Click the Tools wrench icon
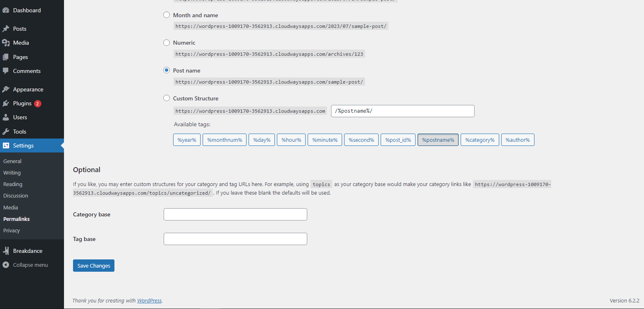This screenshot has width=644, height=309. pos(6,132)
